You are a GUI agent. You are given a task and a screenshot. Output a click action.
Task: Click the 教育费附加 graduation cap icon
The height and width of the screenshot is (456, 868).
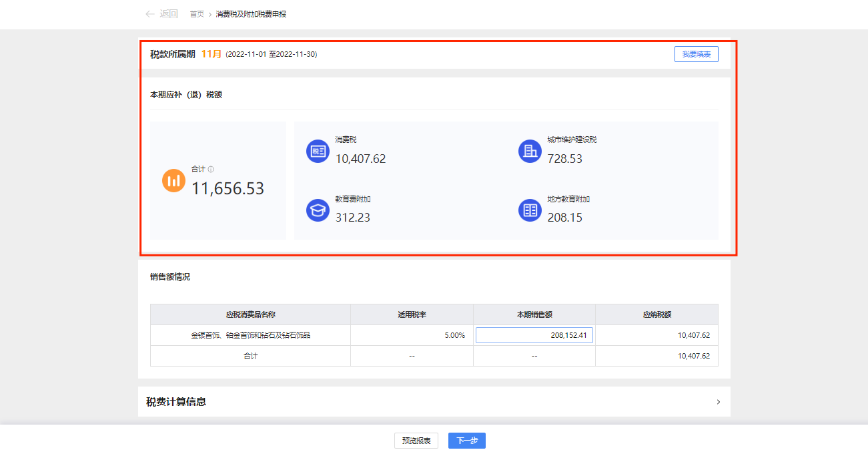(x=318, y=210)
